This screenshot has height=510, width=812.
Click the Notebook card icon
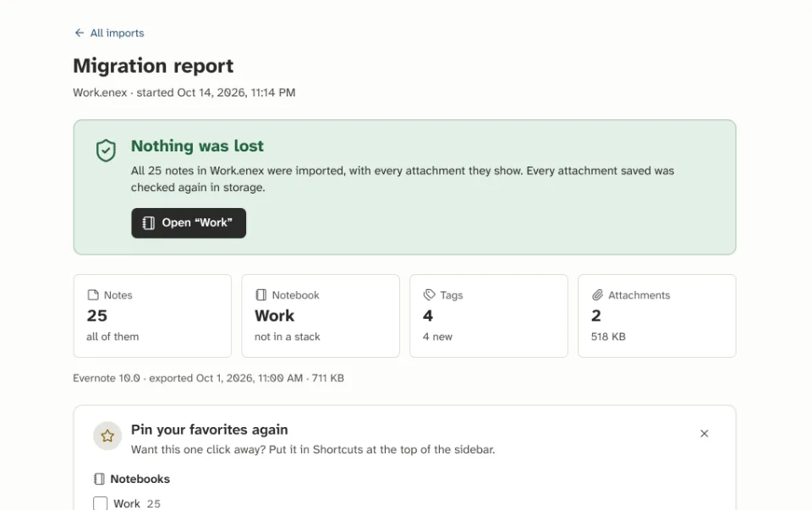pyautogui.click(x=261, y=295)
